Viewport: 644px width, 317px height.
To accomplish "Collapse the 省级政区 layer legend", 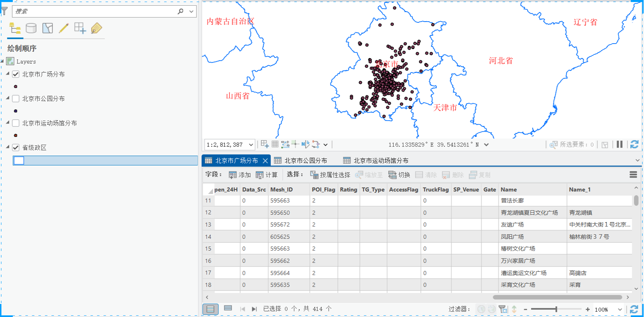I will coord(8,147).
